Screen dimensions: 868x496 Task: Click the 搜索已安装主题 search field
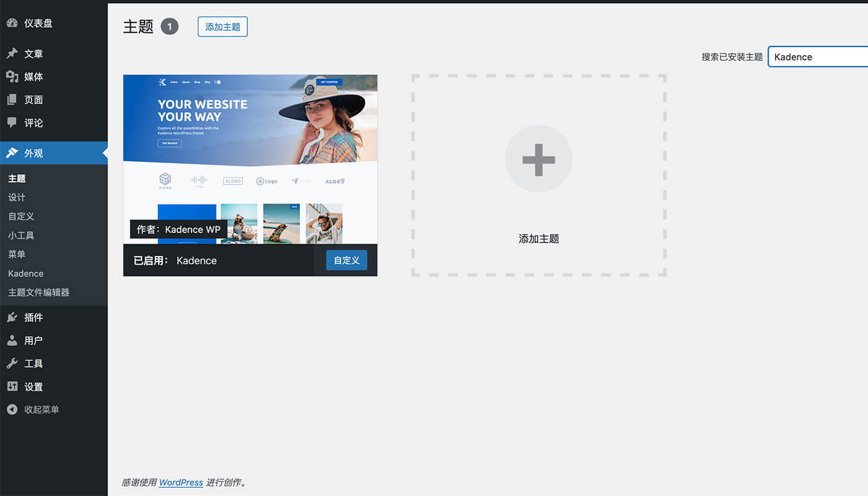(818, 56)
